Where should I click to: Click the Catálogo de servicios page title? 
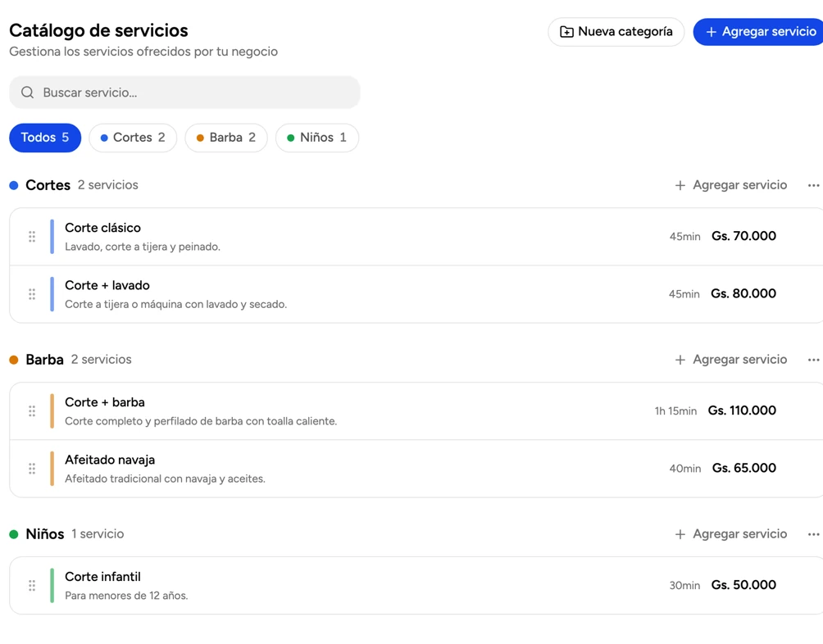98,30
